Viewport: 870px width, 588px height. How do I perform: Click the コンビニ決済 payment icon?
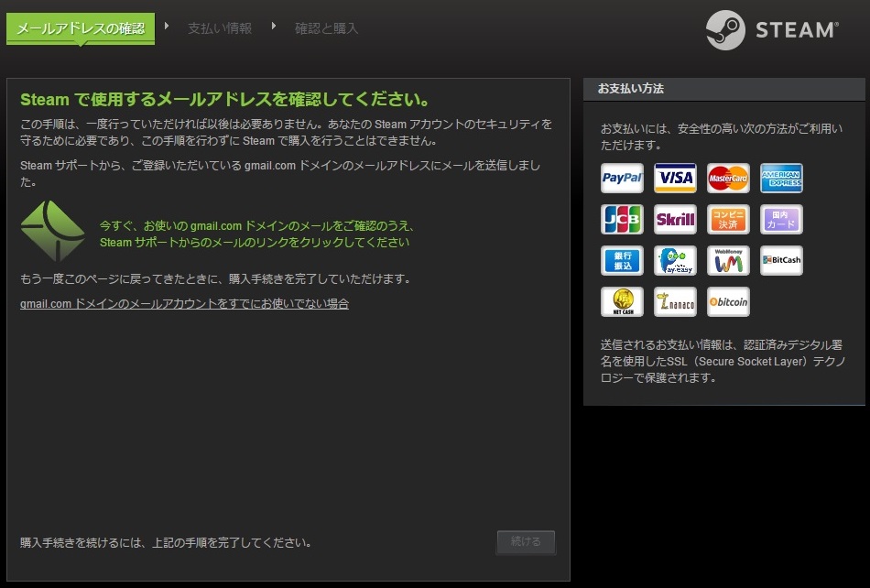[728, 219]
